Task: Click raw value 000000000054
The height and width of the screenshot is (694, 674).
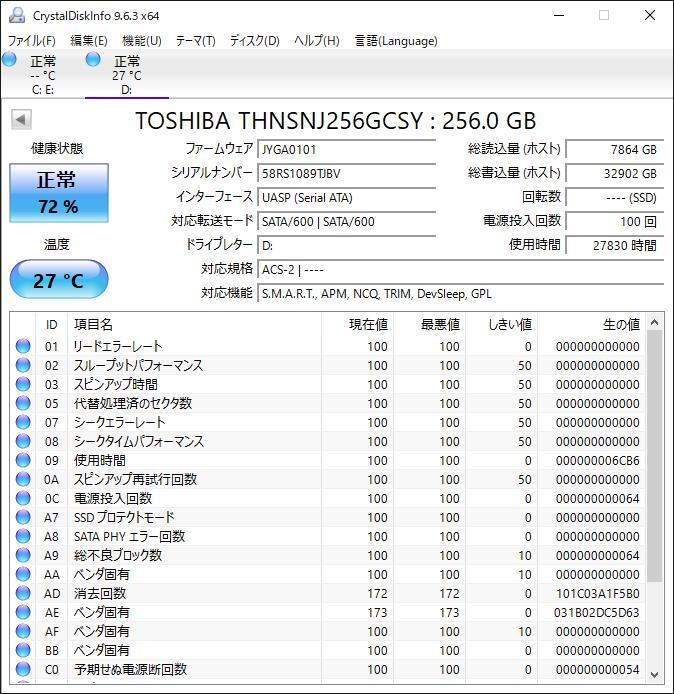Action: [597, 670]
